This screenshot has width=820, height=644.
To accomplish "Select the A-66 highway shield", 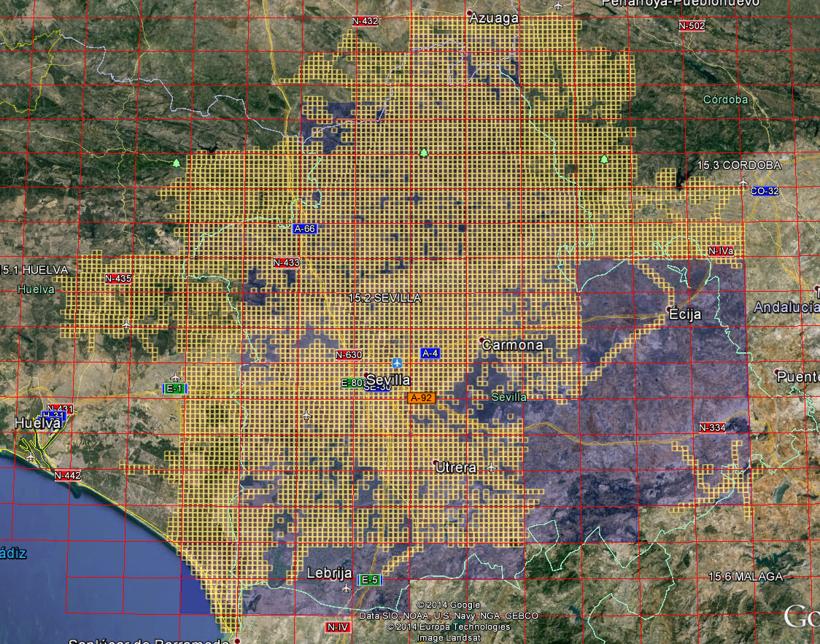I will pos(304,228).
